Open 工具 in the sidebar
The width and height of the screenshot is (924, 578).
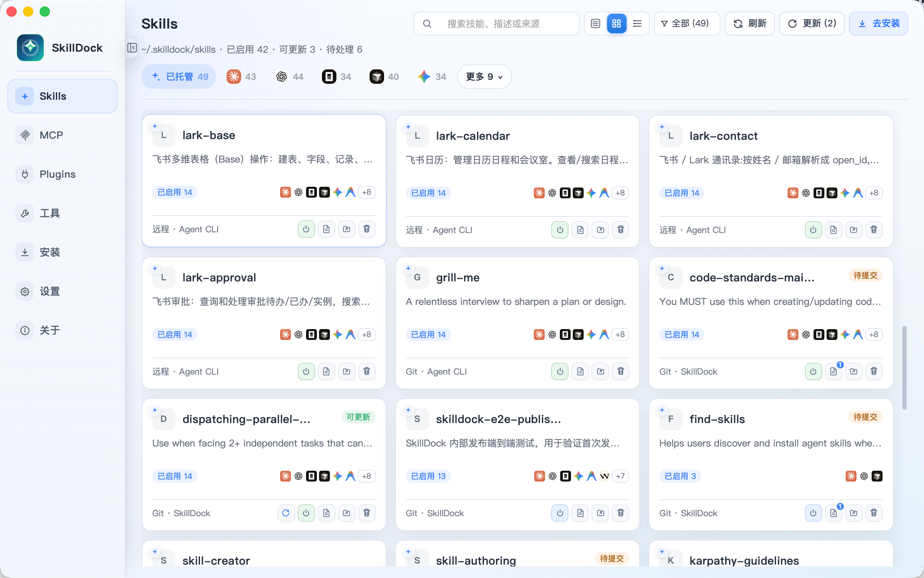(x=62, y=213)
